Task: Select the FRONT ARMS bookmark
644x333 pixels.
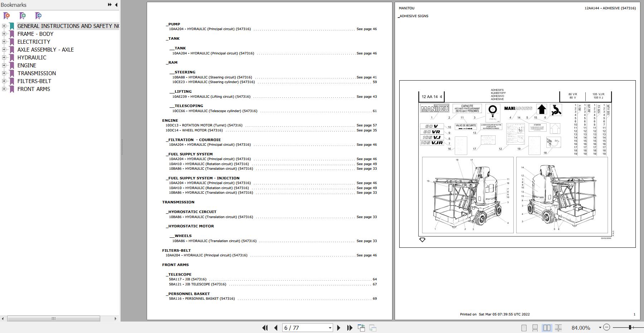Action: point(34,89)
